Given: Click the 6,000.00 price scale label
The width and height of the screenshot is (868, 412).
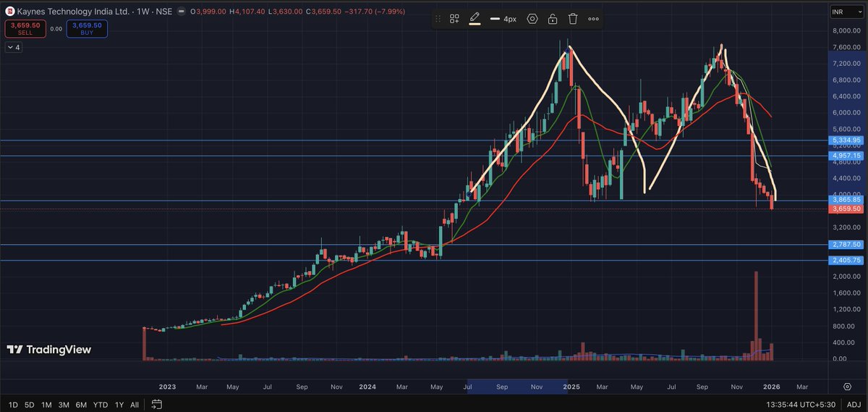Looking at the screenshot, I should (845, 113).
